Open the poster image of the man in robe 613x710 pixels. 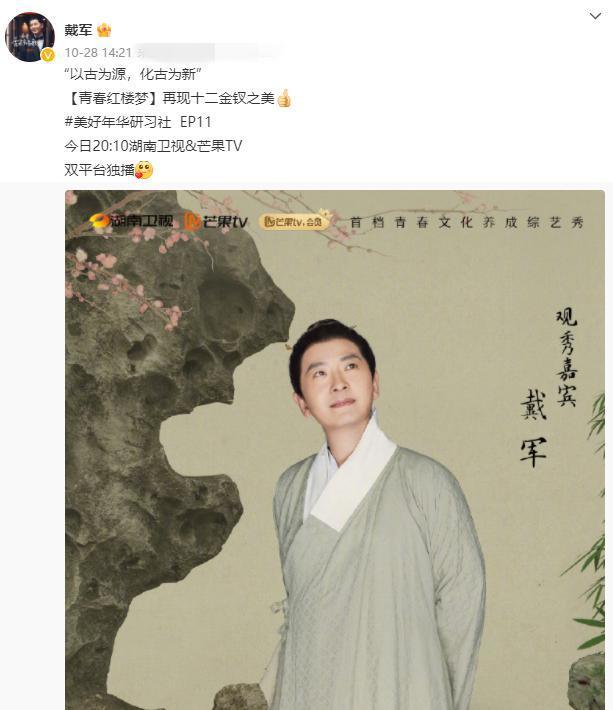335,450
